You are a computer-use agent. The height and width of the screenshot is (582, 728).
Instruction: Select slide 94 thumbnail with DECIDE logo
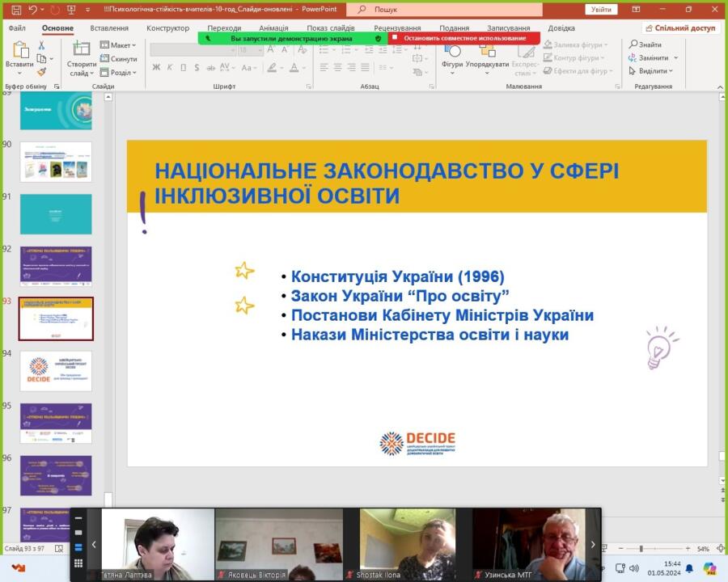(56, 371)
